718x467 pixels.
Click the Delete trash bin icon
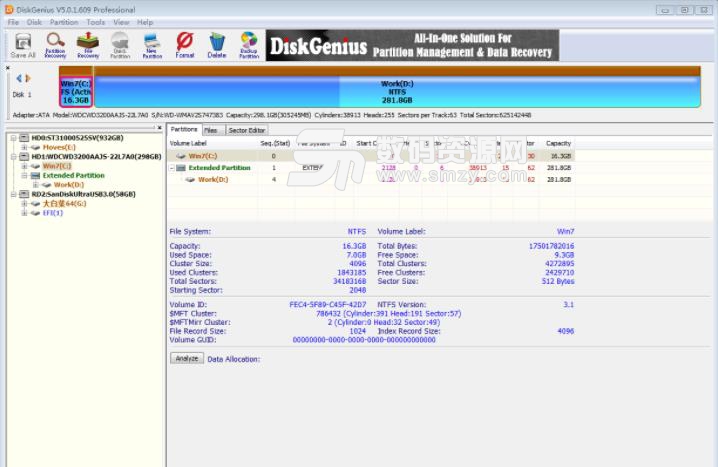pos(217,45)
